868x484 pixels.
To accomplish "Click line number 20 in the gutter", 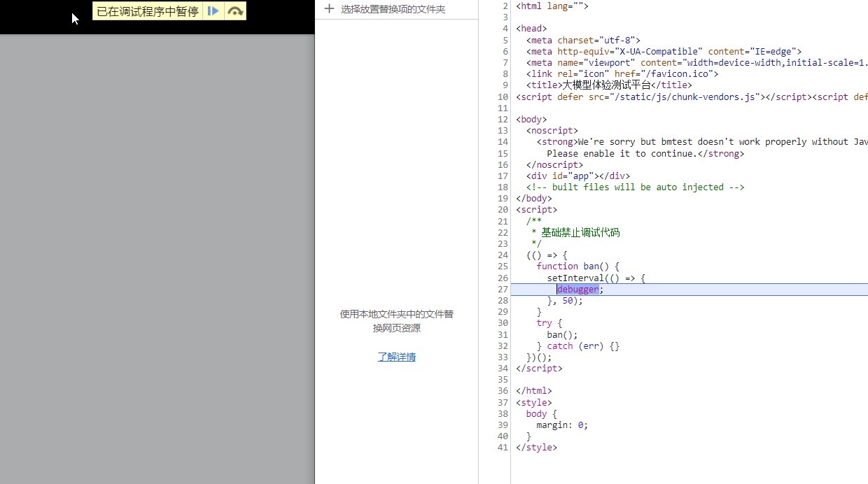I will pos(503,210).
